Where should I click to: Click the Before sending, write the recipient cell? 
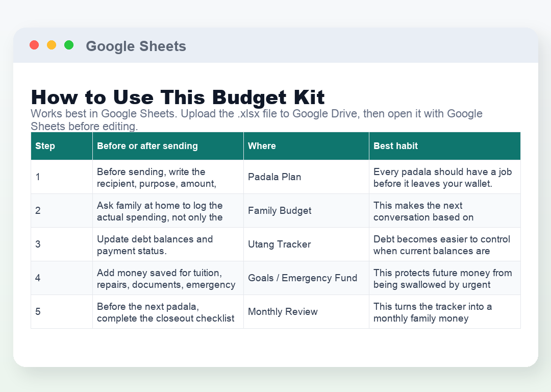pos(168,177)
